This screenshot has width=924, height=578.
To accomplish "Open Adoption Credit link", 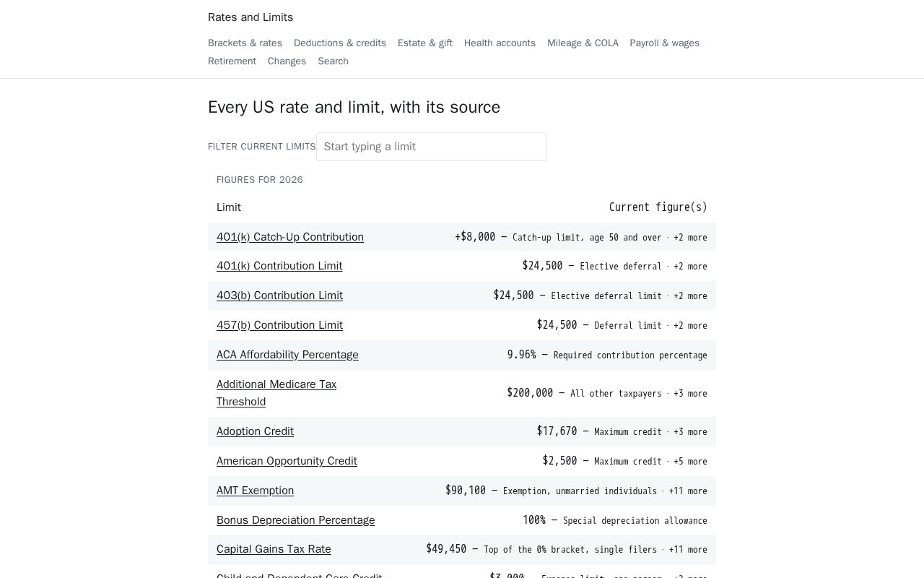I will tap(255, 431).
